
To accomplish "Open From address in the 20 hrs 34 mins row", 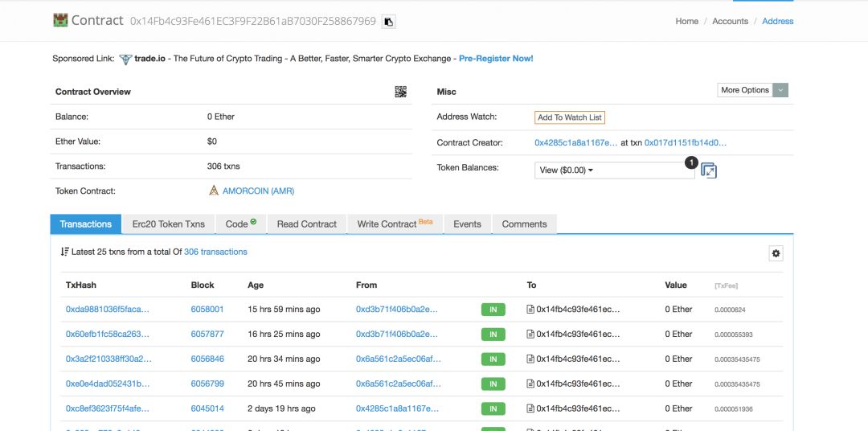I will click(x=399, y=359).
